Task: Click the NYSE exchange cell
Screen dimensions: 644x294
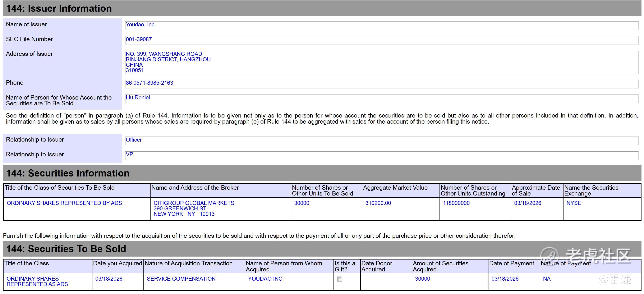Action: (x=574, y=203)
